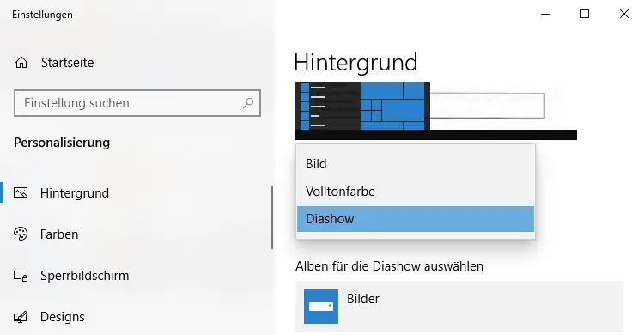This screenshot has height=335, width=644.
Task: Click the Personalisierung heading text
Action: point(62,143)
